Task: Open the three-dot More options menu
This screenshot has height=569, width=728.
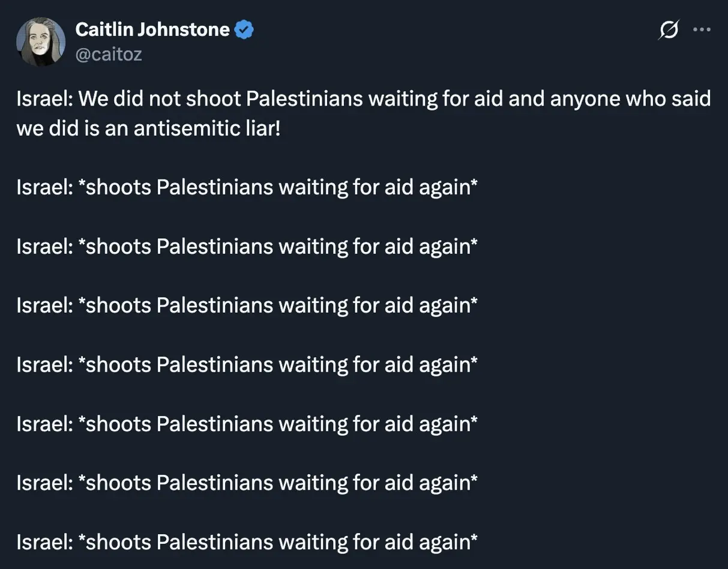Action: [x=701, y=30]
